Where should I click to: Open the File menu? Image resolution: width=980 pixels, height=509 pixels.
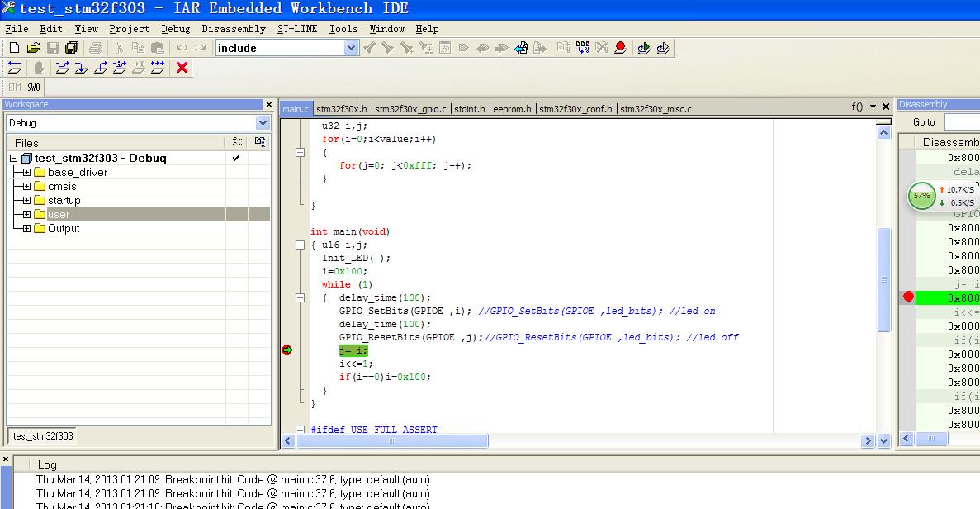(x=17, y=29)
